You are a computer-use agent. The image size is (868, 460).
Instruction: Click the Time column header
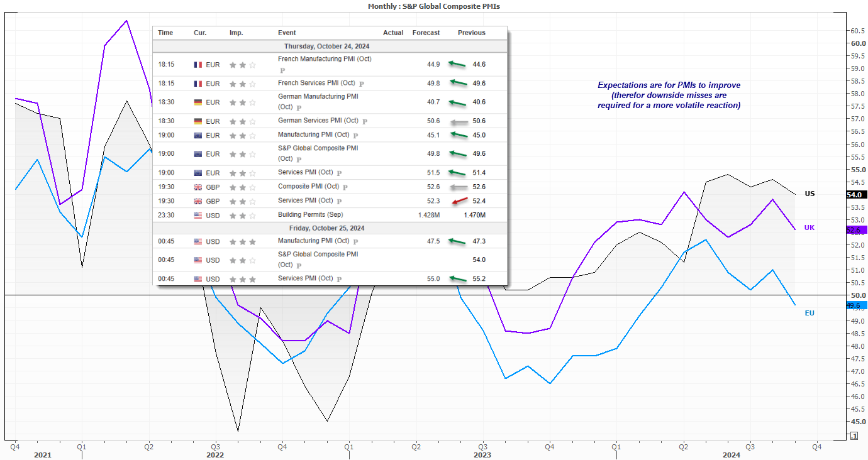[x=165, y=33]
